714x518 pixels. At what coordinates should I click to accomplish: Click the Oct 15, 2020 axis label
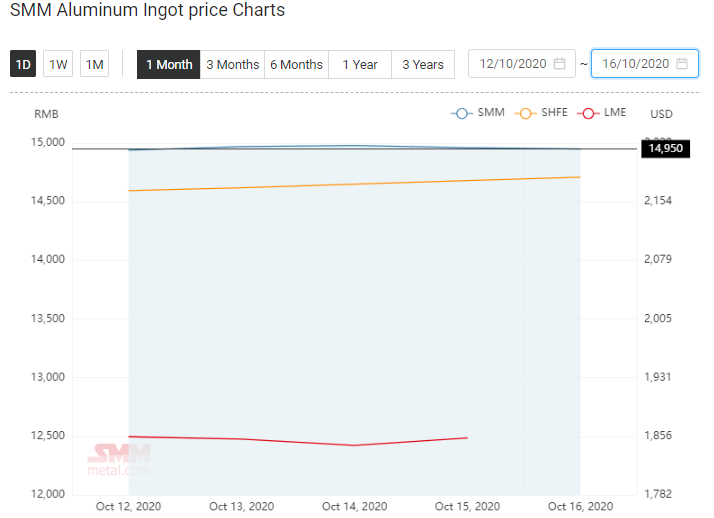pyautogui.click(x=467, y=506)
